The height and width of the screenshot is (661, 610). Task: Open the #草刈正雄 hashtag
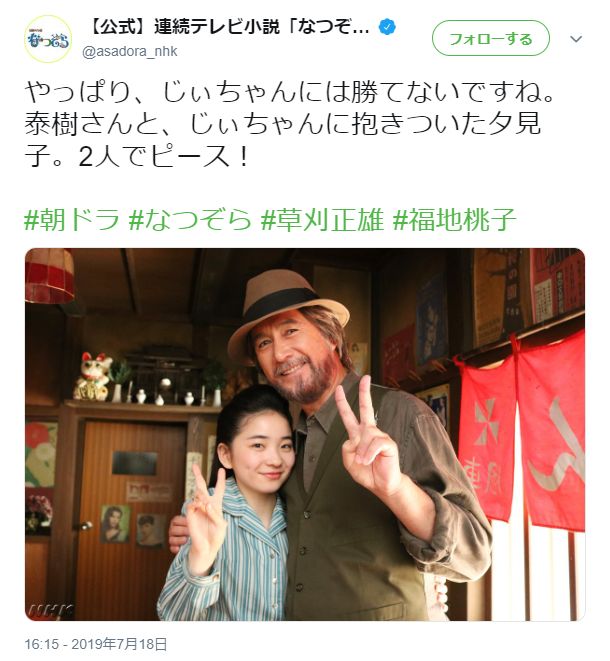(x=322, y=220)
